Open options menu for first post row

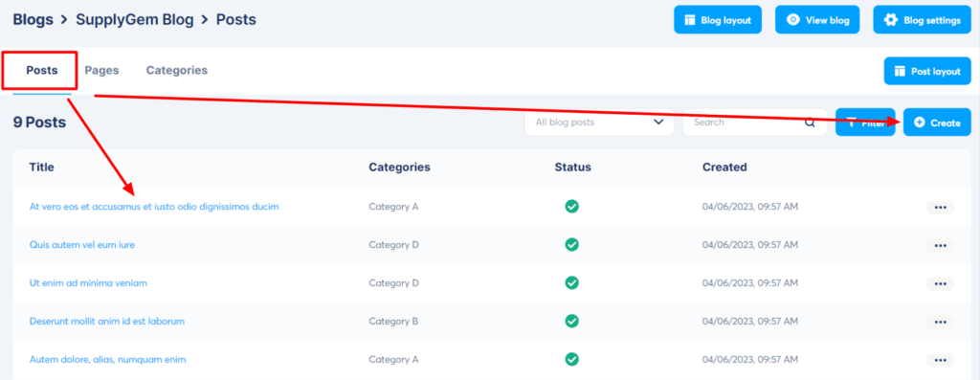coord(940,208)
